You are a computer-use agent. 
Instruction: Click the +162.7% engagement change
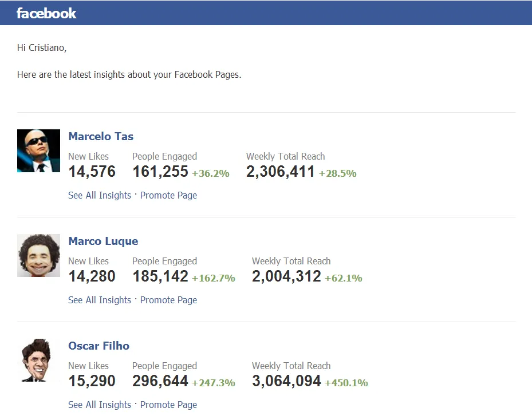(x=214, y=278)
